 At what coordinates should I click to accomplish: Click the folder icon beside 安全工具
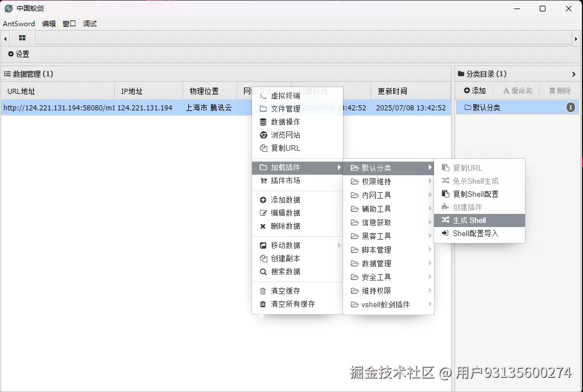click(355, 277)
